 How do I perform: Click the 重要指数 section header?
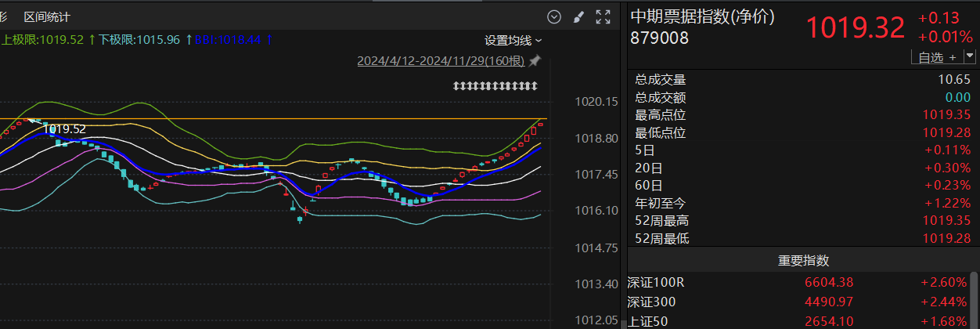[x=803, y=261]
